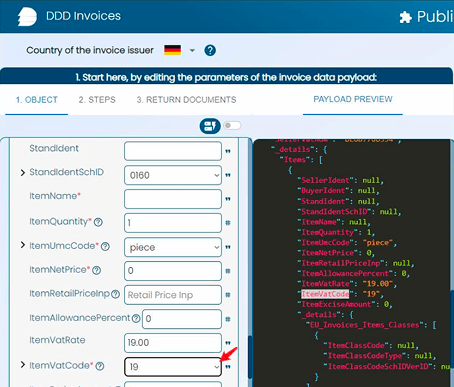Open ItemVatCode help icon
This screenshot has width=454, height=387.
[x=100, y=366]
